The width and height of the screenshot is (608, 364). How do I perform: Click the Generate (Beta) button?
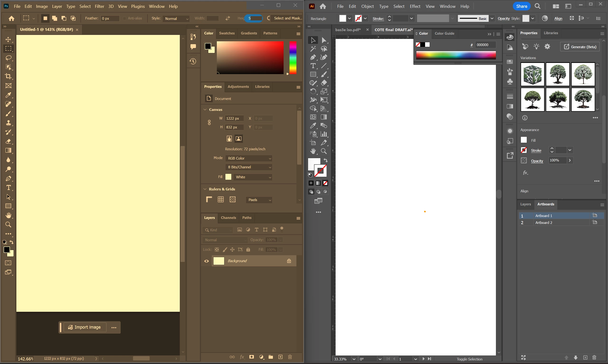580,47
